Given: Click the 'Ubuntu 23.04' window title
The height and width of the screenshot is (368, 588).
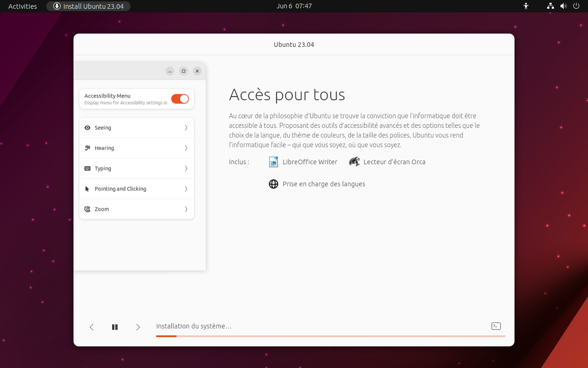Looking at the screenshot, I should pos(294,45).
